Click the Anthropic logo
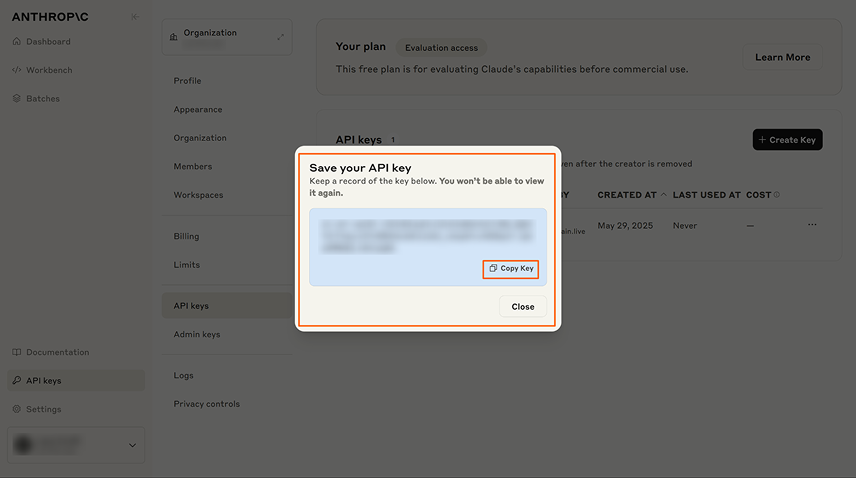This screenshot has height=478, width=856. pyautogui.click(x=50, y=17)
